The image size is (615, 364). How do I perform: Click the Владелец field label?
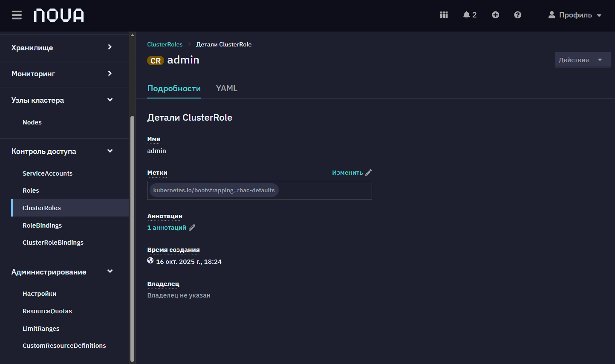tap(163, 284)
